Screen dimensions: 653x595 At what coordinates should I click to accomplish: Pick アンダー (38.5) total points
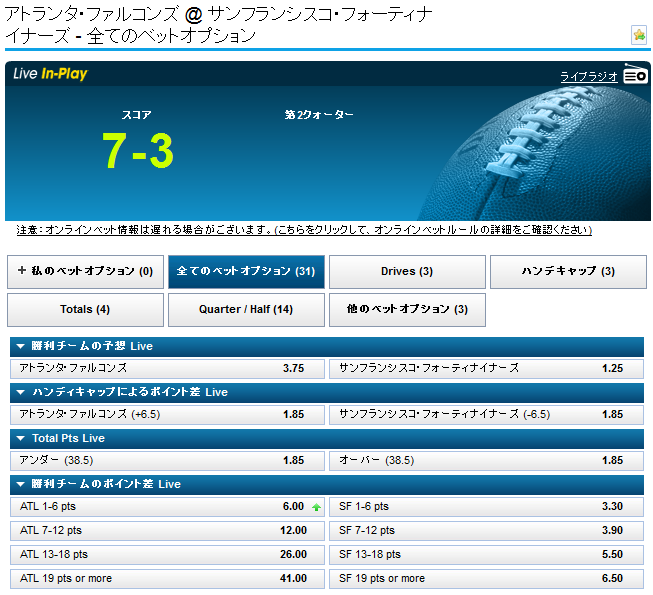(x=166, y=460)
